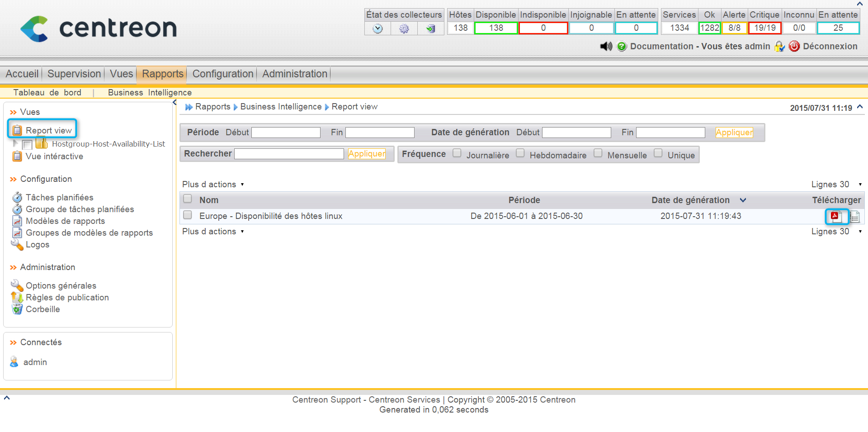Image resolution: width=868 pixels, height=432 pixels.
Task: Click the admin key lock icon
Action: click(x=779, y=46)
